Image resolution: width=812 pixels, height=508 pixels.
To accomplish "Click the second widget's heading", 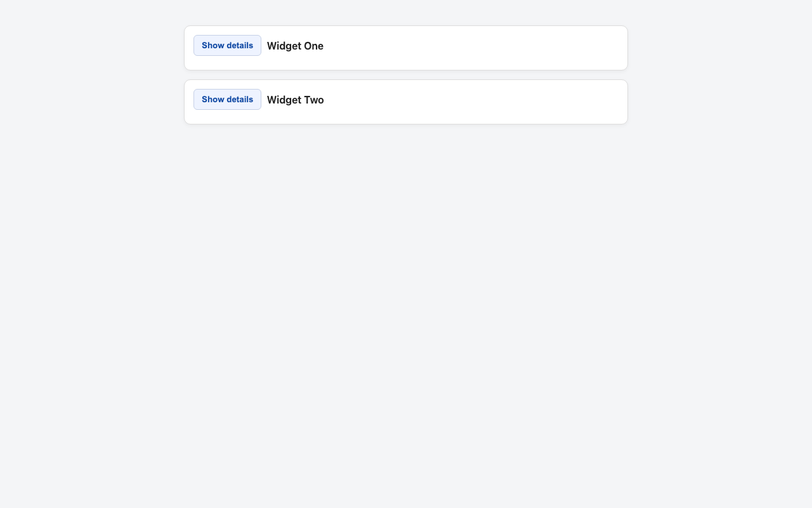I will (x=295, y=100).
